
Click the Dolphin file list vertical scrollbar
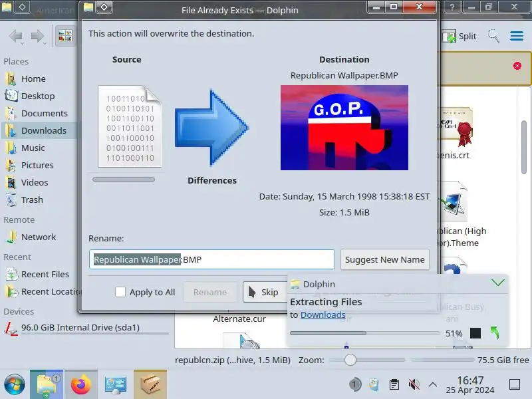click(524, 148)
